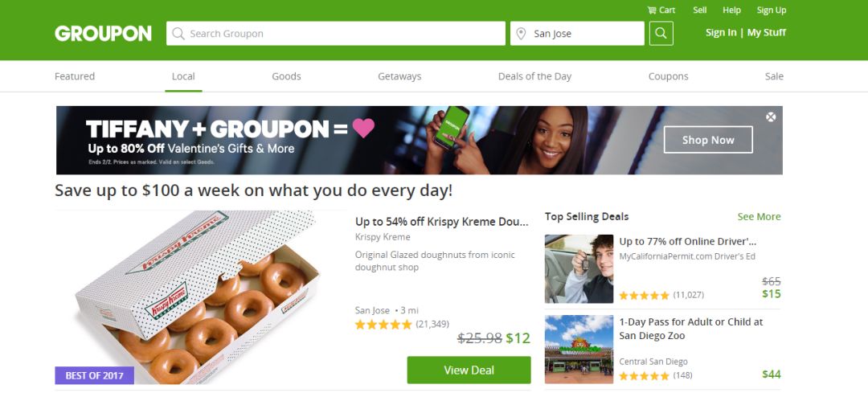Follow the See More link
The width and height of the screenshot is (868, 401).
pos(759,216)
